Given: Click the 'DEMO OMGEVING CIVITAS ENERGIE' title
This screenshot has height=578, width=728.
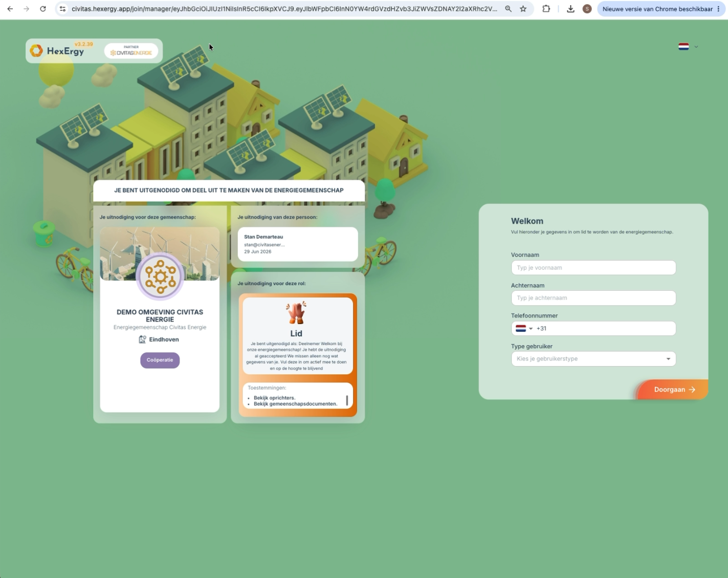Looking at the screenshot, I should coord(160,315).
